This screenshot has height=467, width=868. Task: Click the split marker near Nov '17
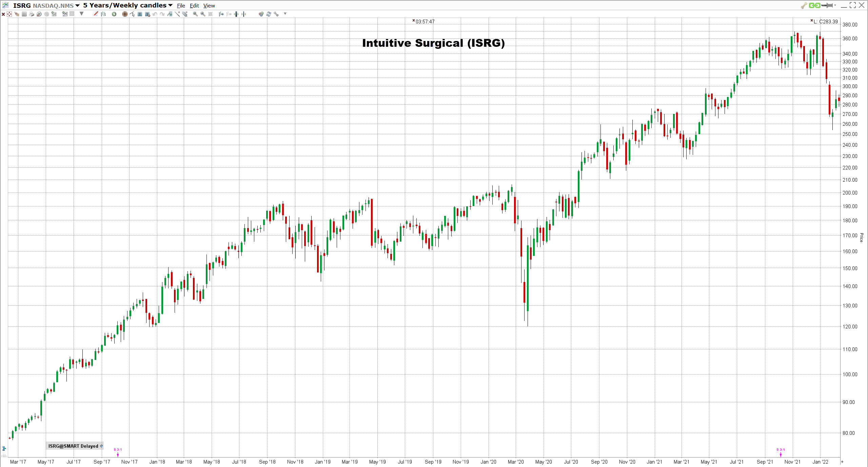(118, 452)
